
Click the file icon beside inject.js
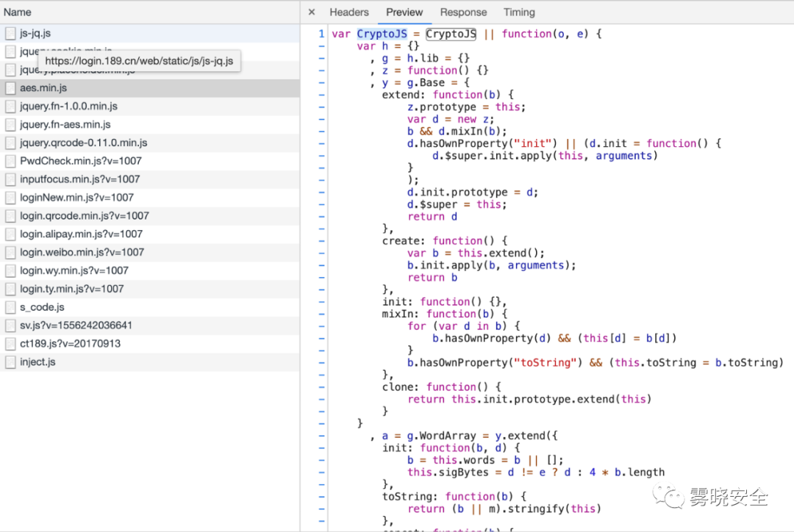pos(10,362)
